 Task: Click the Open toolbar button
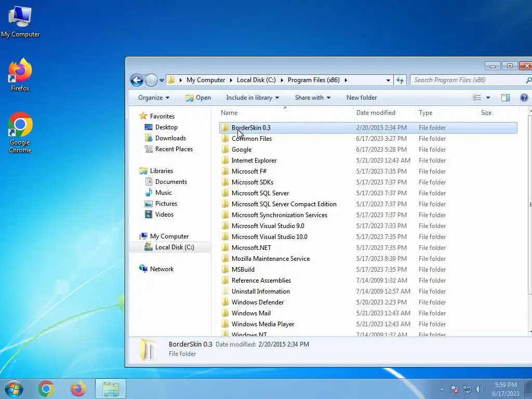198,98
